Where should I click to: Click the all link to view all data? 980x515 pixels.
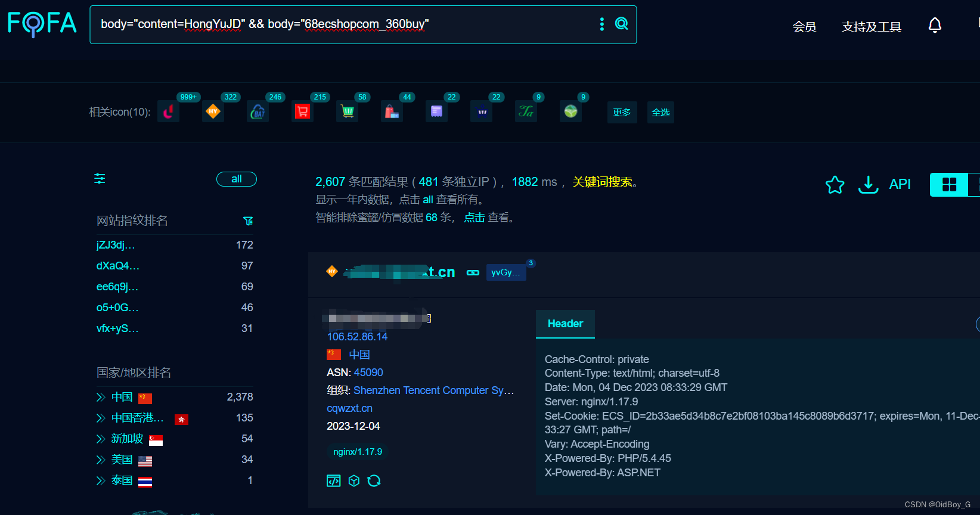click(x=428, y=200)
